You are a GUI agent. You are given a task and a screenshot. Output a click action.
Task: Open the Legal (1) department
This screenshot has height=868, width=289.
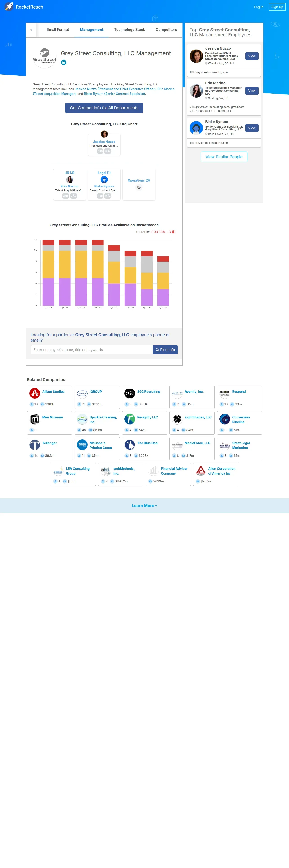tap(104, 173)
